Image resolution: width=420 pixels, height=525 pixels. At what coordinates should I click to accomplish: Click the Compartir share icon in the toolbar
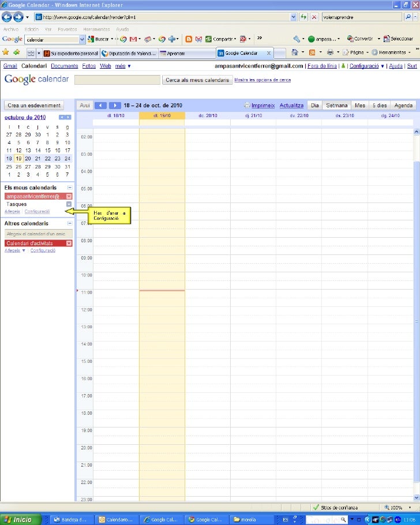[221, 39]
